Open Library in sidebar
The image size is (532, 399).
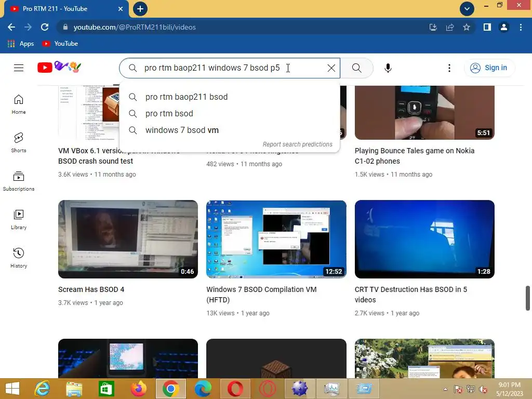pos(19,220)
